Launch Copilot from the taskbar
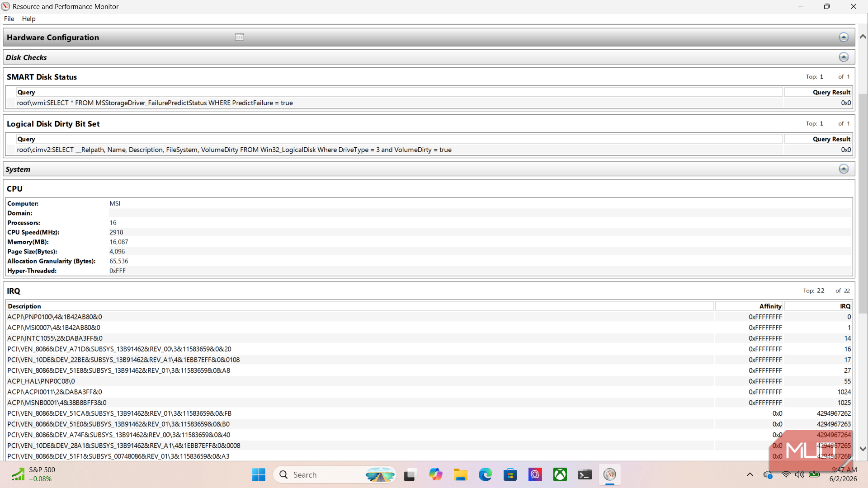Image resolution: width=868 pixels, height=488 pixels. 435,475
